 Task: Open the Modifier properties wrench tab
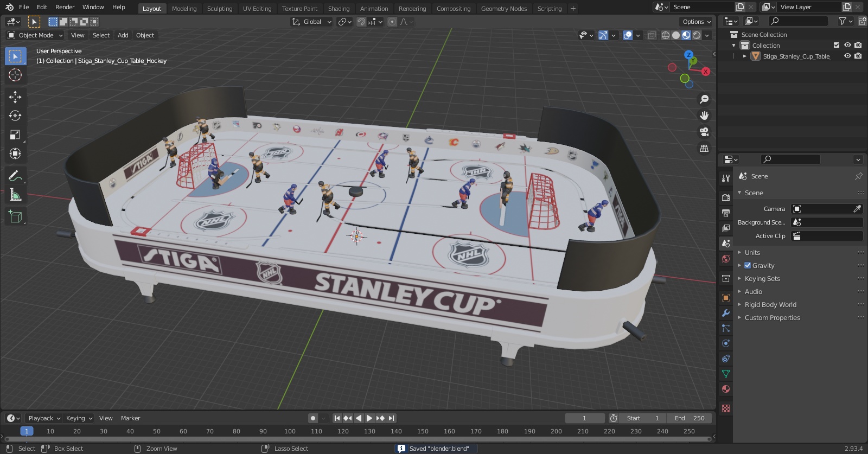pos(726,313)
